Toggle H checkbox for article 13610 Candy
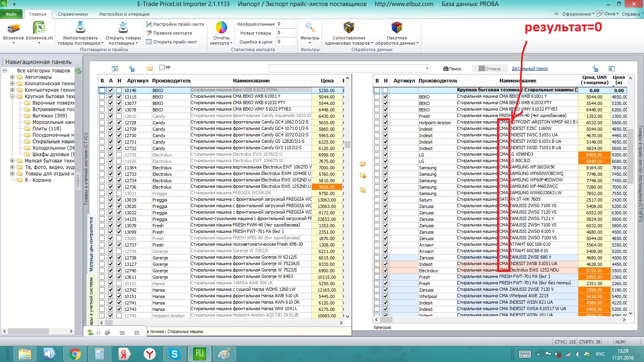 click(119, 116)
